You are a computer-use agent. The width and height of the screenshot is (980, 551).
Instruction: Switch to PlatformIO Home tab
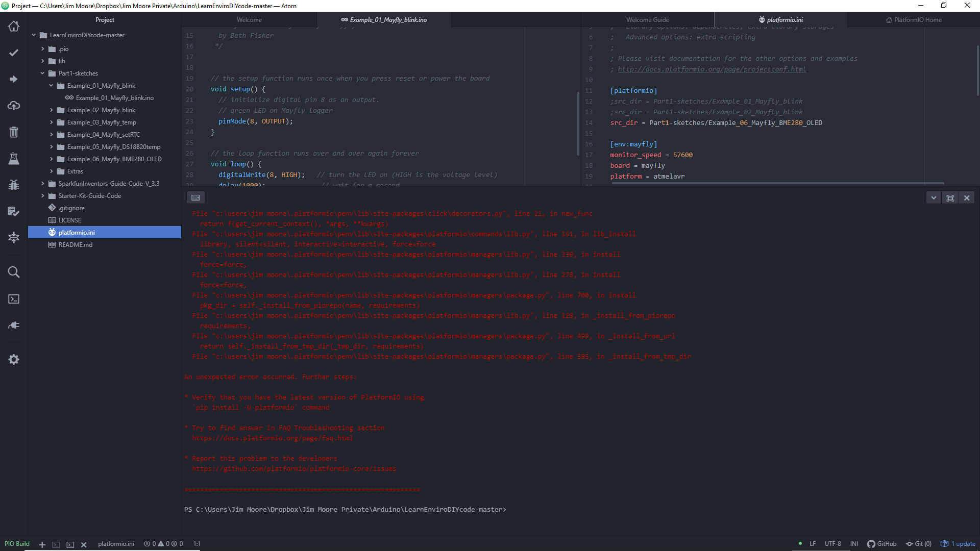click(x=913, y=20)
